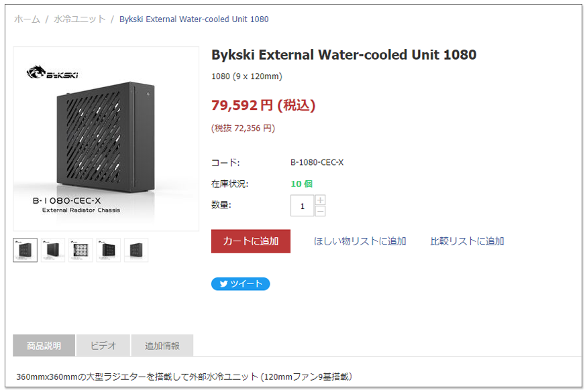Select the fourth product thumbnail
Image resolution: width=587 pixels, height=392 pixels.
tap(108, 250)
